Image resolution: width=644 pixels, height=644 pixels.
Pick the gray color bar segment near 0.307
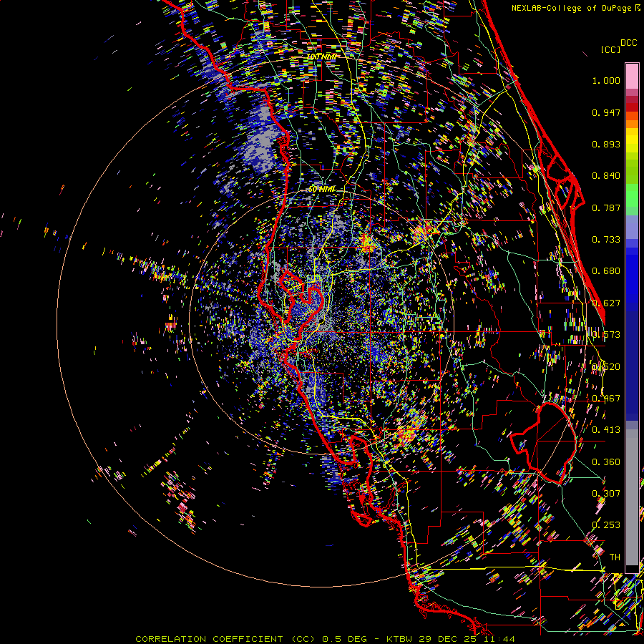coord(632,497)
